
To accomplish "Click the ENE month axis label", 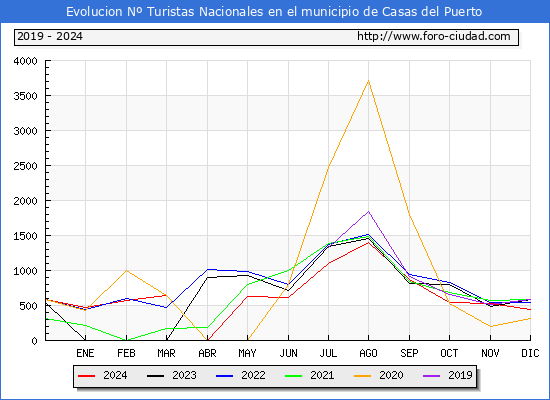I will [85, 353].
